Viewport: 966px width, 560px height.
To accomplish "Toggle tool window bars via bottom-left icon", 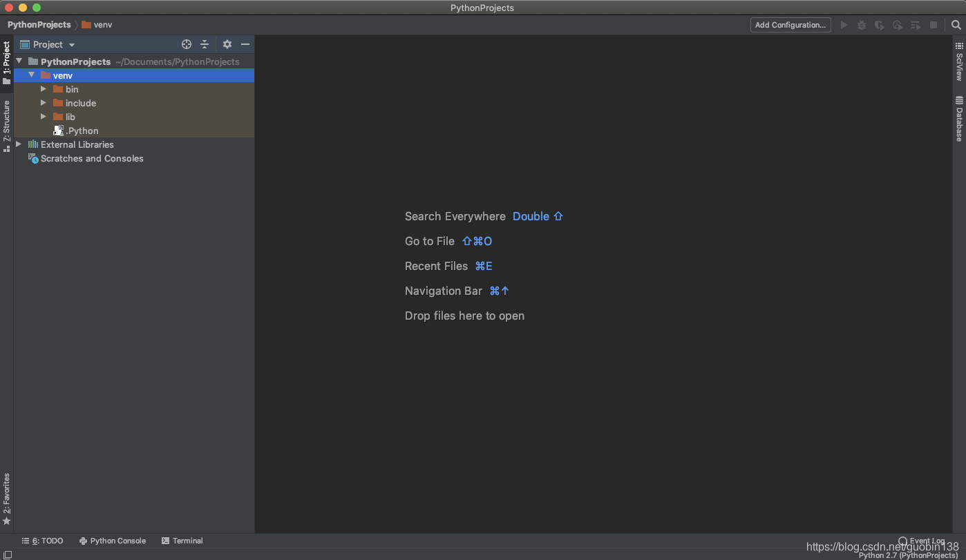I will [7, 554].
